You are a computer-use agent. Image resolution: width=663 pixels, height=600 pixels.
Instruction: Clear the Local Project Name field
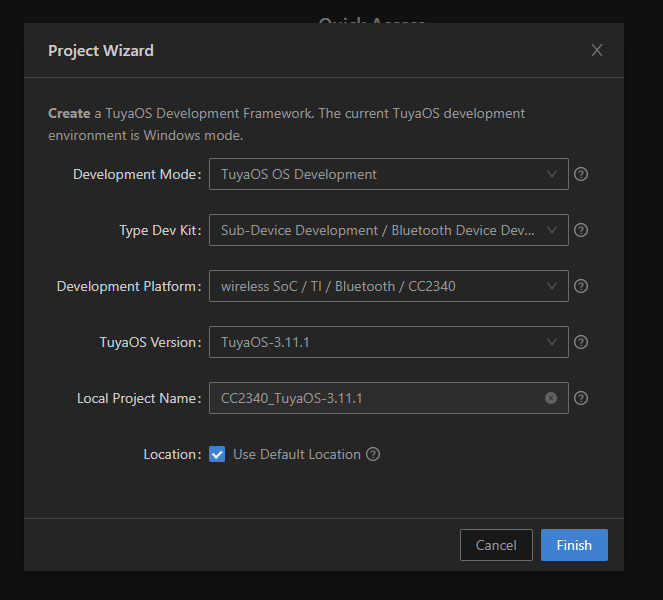(551, 398)
